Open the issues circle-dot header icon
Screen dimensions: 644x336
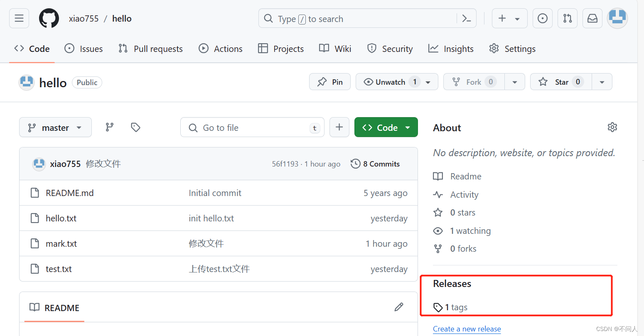[x=543, y=18]
